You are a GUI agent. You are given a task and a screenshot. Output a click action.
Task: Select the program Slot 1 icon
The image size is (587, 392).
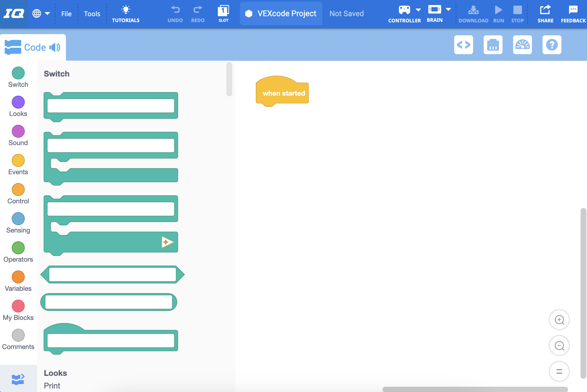point(223,11)
